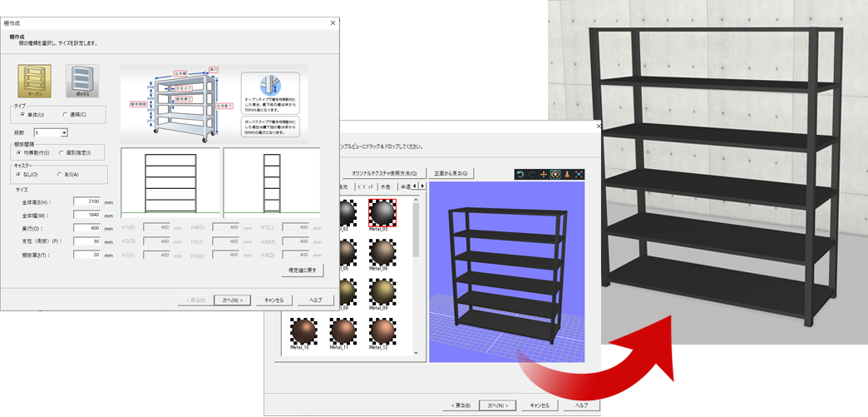Switch to the ビビッド texture tab

[365, 186]
